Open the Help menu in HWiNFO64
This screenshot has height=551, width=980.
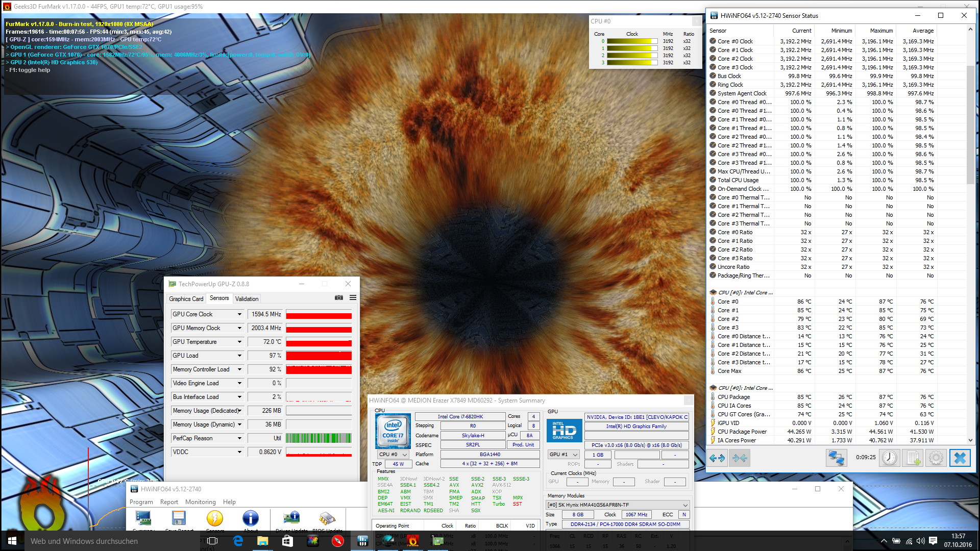point(230,502)
